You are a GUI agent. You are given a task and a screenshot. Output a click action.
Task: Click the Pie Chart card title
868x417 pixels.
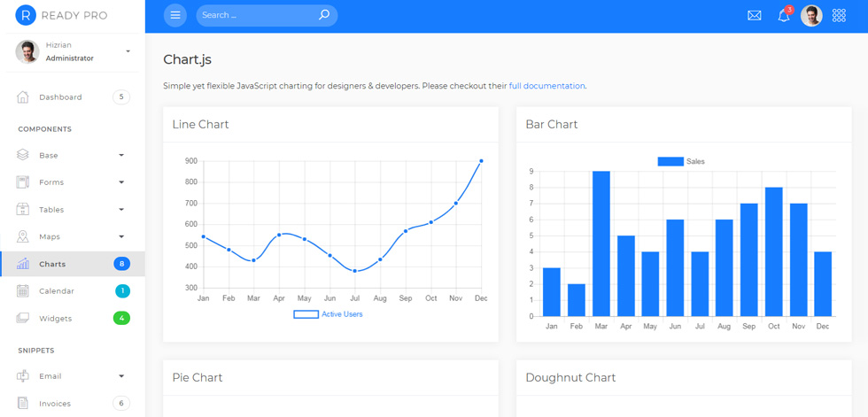197,378
